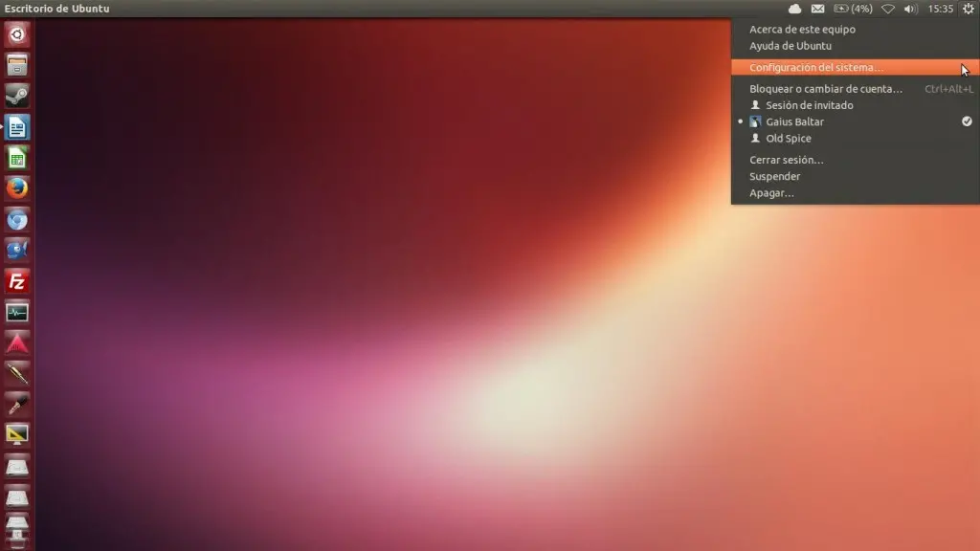Launch FileZilla from the launcher

pos(17,281)
